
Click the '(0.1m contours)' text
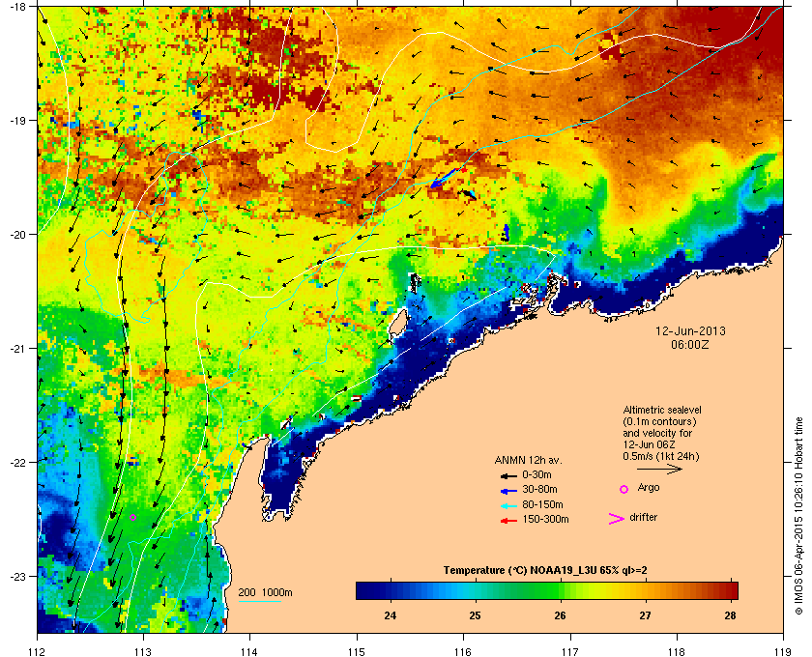coord(659,421)
